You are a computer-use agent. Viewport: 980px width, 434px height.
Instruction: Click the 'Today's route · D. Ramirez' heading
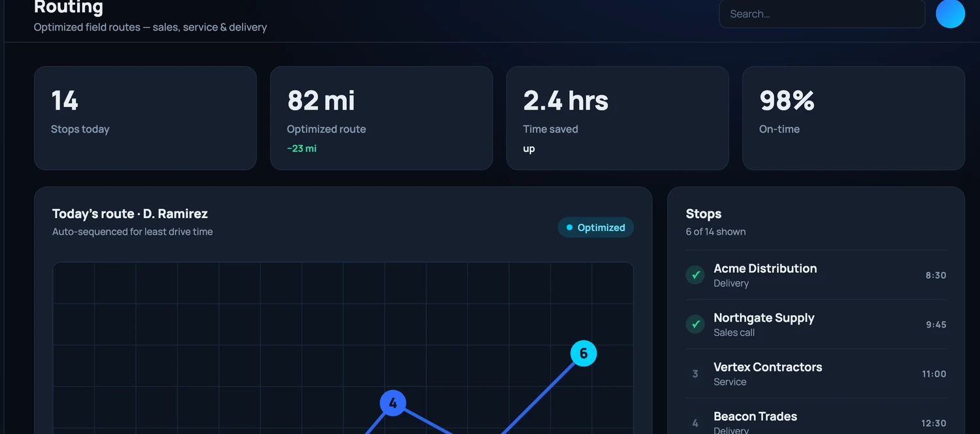(130, 213)
